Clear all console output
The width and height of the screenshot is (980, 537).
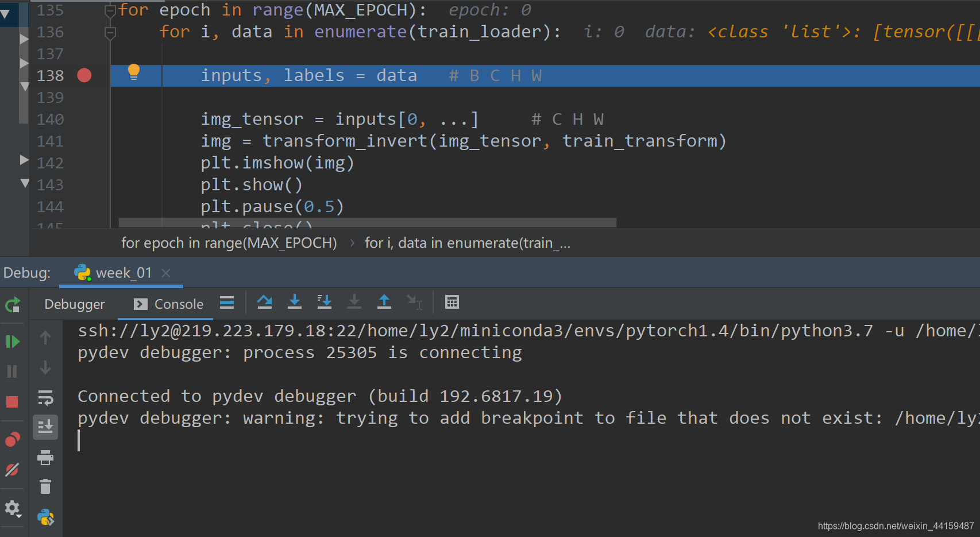45,487
